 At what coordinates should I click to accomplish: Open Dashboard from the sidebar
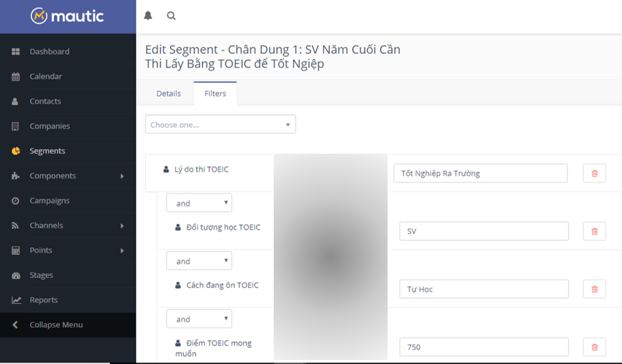49,52
